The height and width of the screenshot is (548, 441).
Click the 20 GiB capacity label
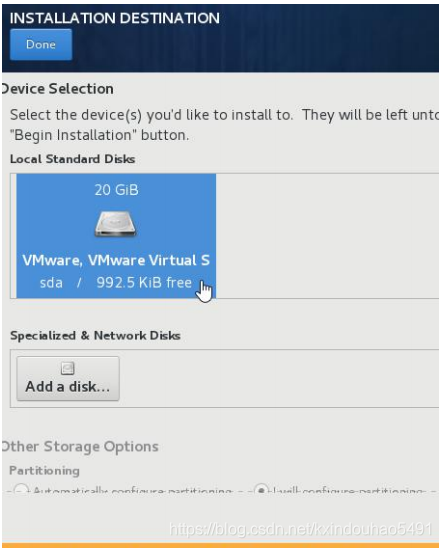[116, 190]
